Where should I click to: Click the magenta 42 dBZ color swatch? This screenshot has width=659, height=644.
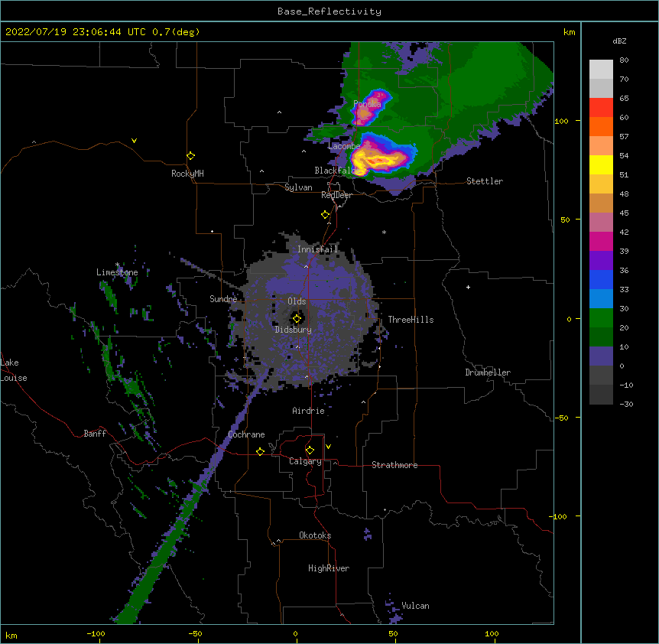tap(601, 241)
